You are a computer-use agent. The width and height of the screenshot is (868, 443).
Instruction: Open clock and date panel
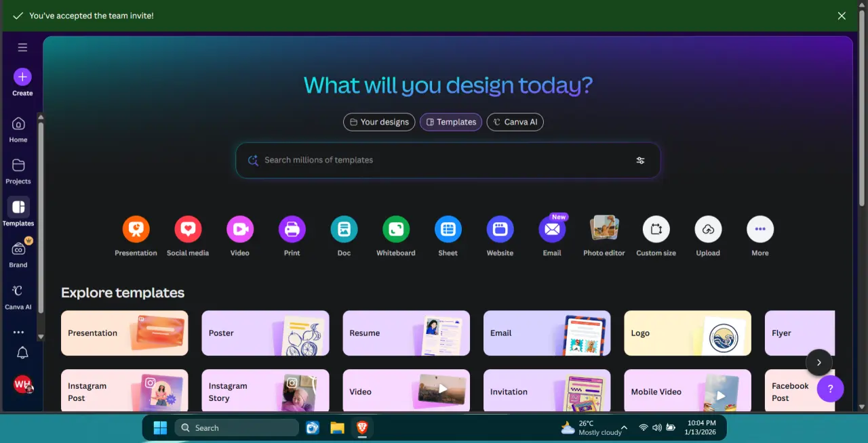701,427
